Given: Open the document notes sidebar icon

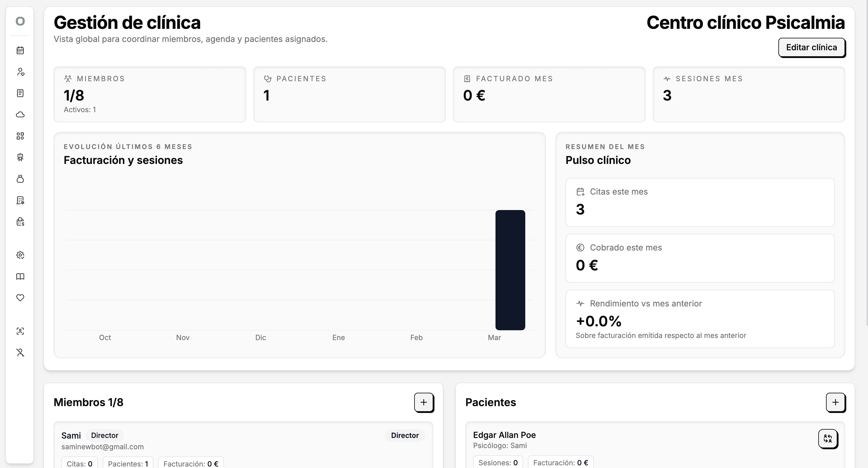Looking at the screenshot, I should 20,93.
